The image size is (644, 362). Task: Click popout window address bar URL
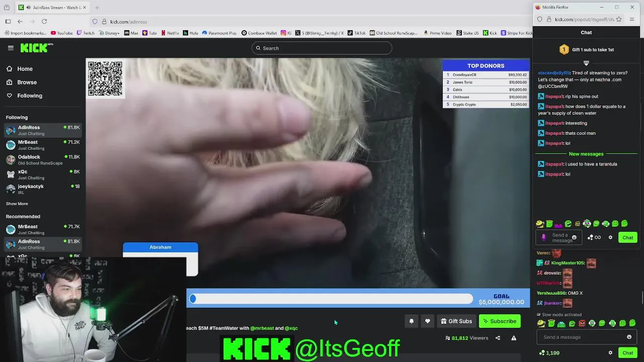[x=584, y=19]
